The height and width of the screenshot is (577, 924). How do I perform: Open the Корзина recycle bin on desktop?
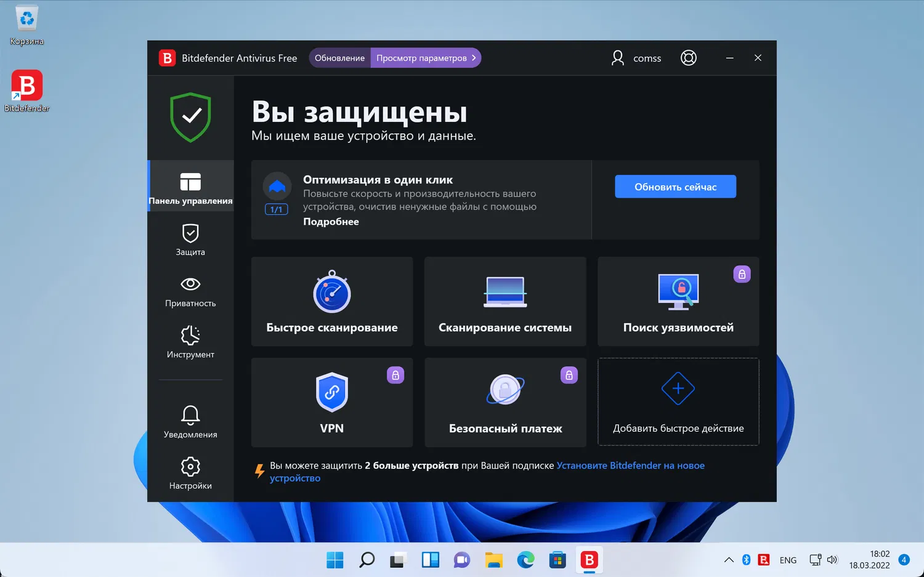tap(27, 26)
